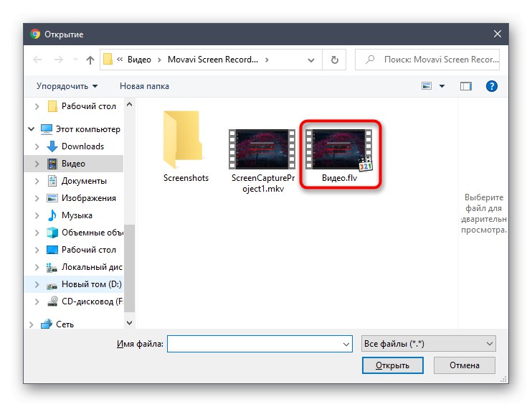Click navigation pane scroll up arrow
Image resolution: width=532 pixels, height=407 pixels.
coord(129,105)
